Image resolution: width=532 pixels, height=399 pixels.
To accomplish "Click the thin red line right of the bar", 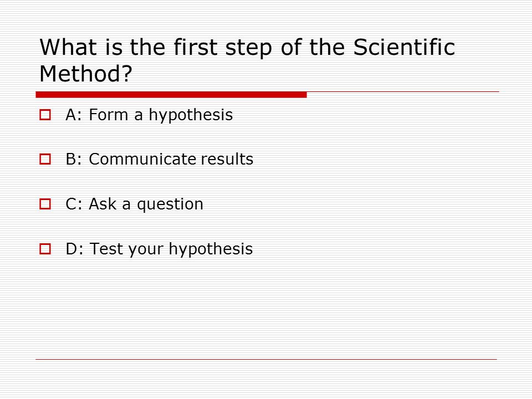I will (x=403, y=91).
